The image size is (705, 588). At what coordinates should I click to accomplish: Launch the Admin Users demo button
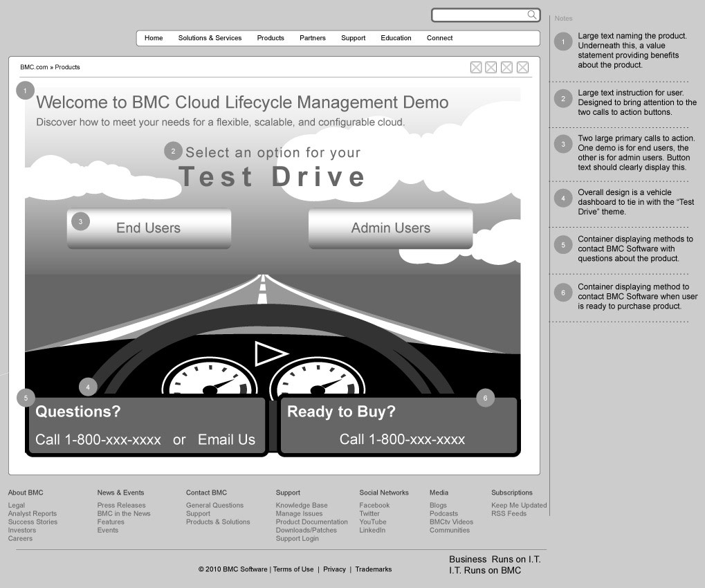[390, 228]
